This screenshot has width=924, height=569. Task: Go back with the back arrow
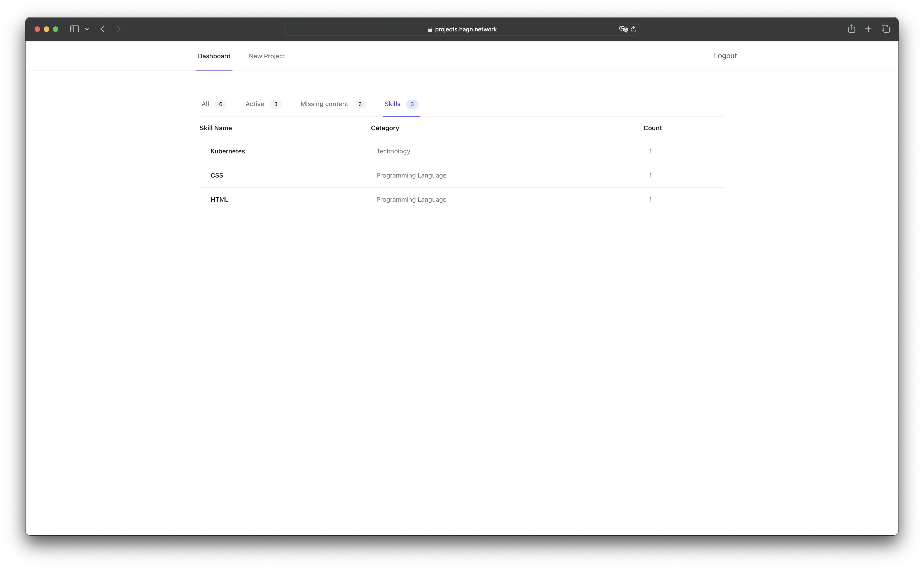pos(102,29)
